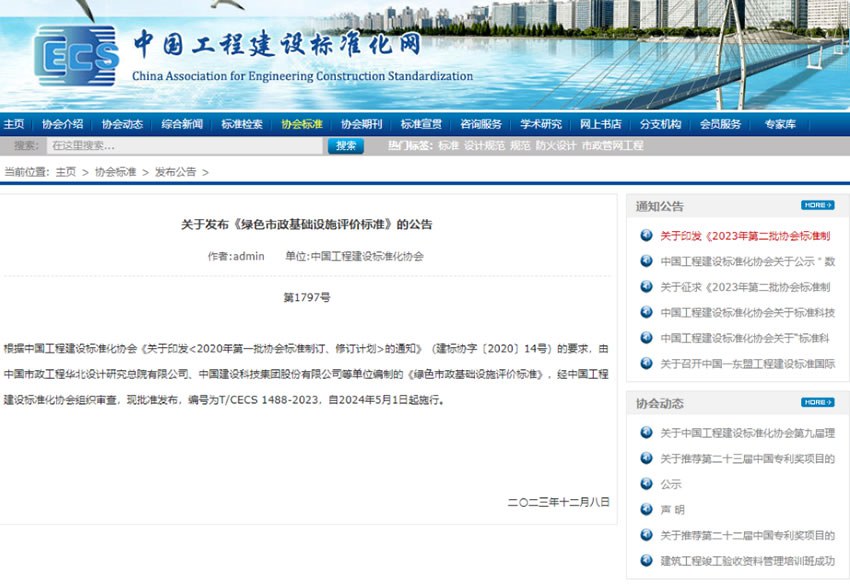Open the 主页 navigation menu item
The height and width of the screenshot is (585, 850).
click(x=14, y=124)
